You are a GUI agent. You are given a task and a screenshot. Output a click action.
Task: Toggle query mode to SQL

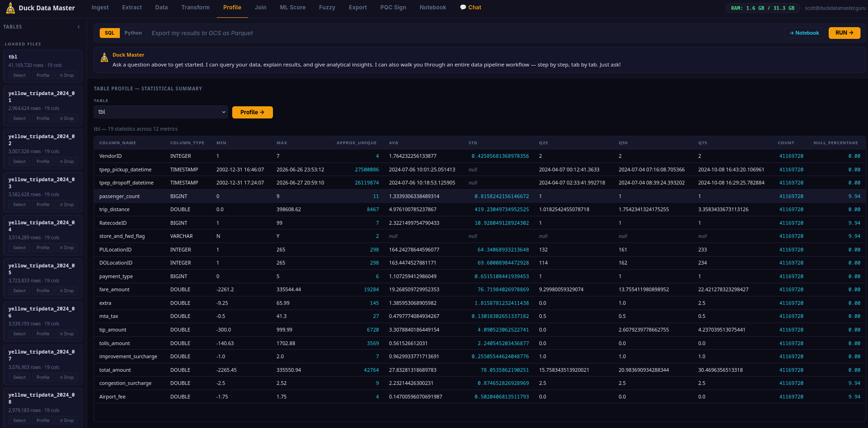pos(110,33)
